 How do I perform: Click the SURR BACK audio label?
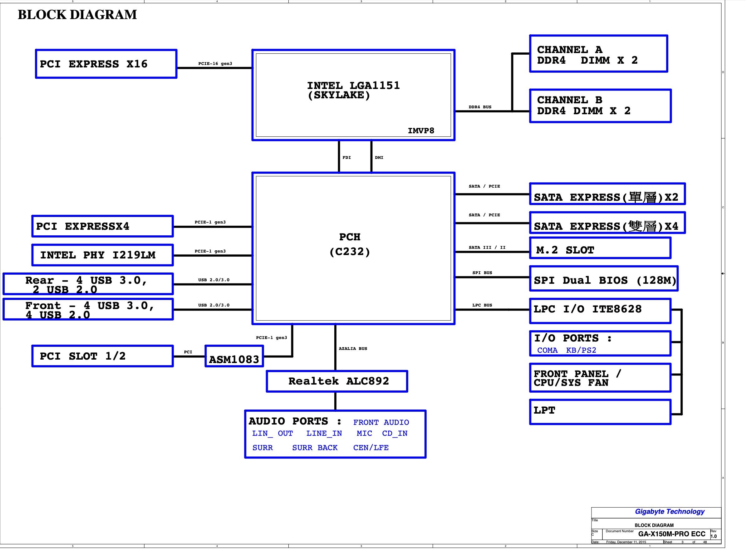pos(315,448)
